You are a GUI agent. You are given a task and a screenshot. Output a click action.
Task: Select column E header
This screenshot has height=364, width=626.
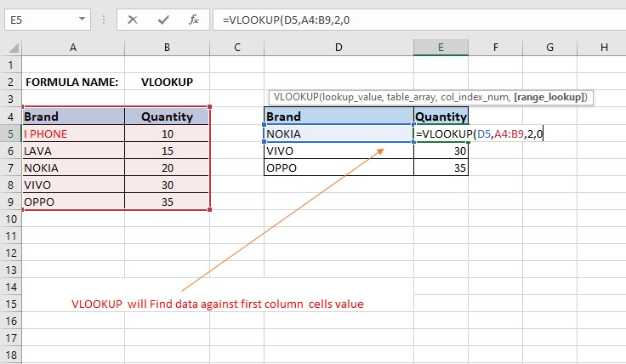click(x=441, y=47)
